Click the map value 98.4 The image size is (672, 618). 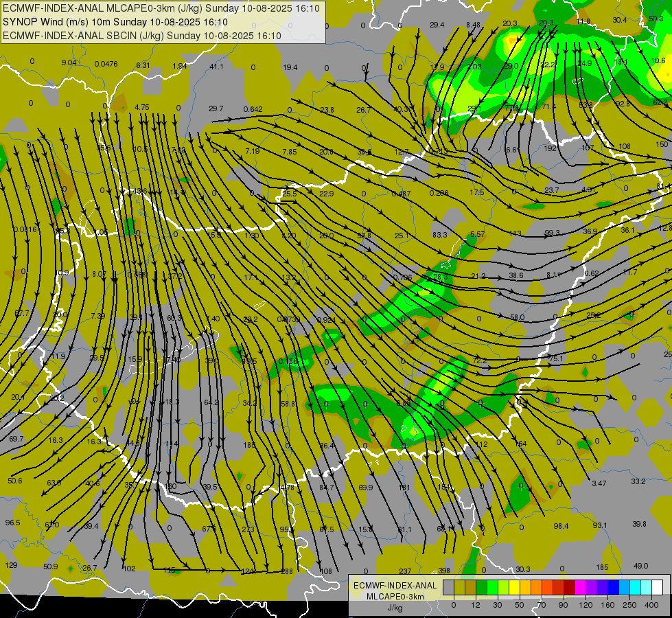click(x=561, y=526)
